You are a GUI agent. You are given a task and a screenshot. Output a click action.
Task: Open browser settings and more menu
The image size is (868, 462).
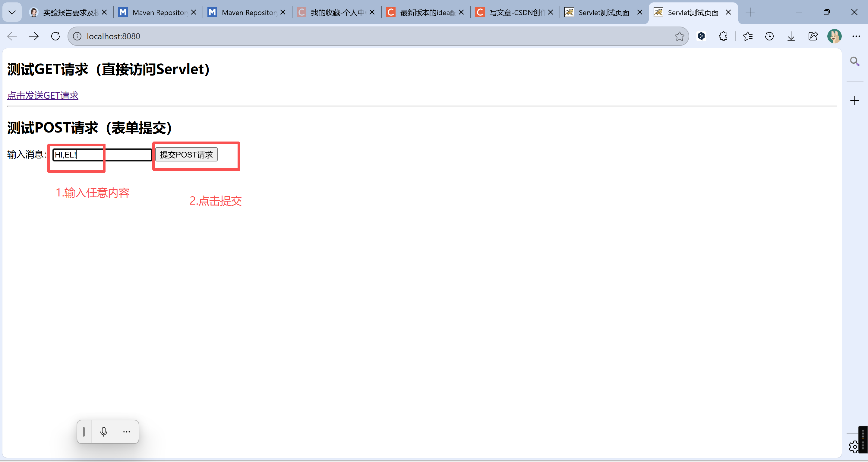pyautogui.click(x=856, y=36)
